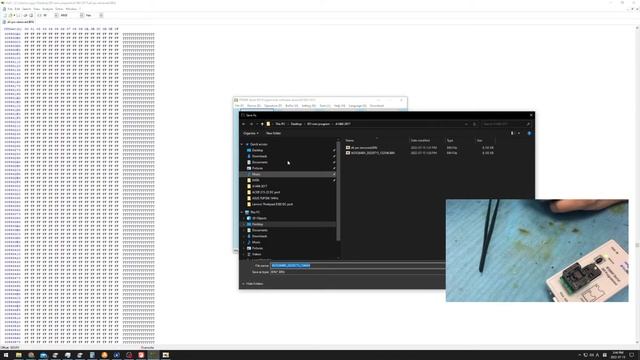Select the open BIN file tab in HxD
This screenshot has height=360, width=640.
tap(19, 22)
